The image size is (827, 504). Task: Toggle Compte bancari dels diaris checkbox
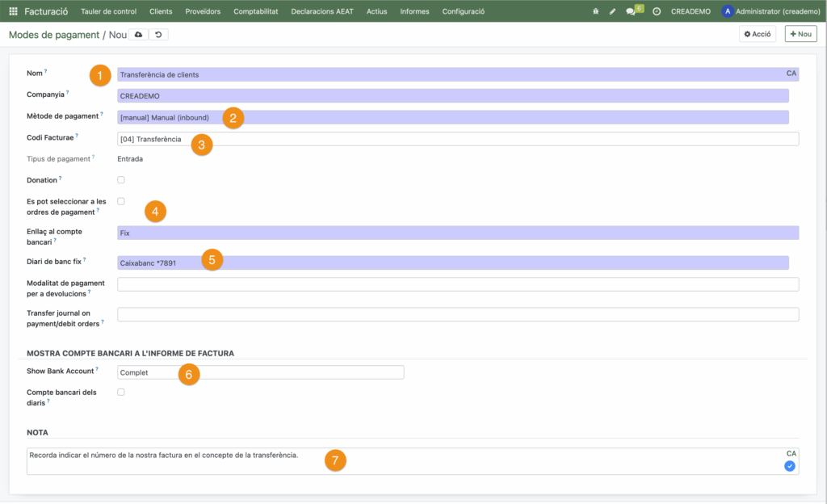click(121, 392)
